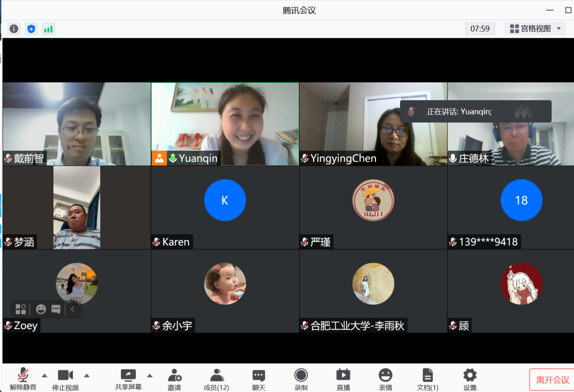
Task: Open Settings (设置) gear
Action: pyautogui.click(x=470, y=379)
